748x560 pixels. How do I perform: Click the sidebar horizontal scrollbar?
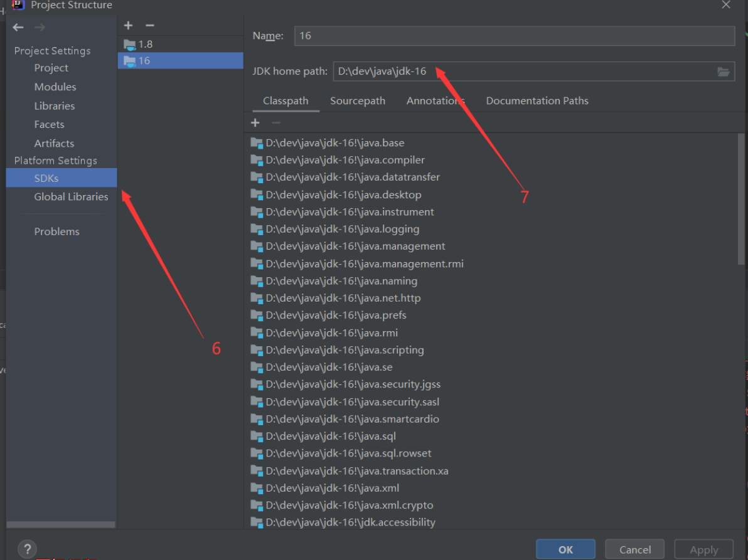pyautogui.click(x=61, y=524)
